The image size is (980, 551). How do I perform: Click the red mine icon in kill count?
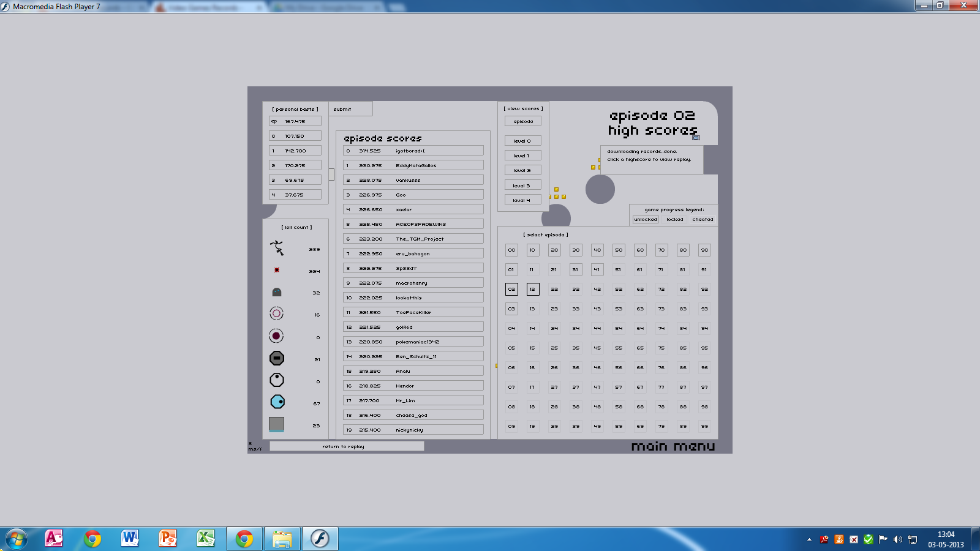[277, 270]
